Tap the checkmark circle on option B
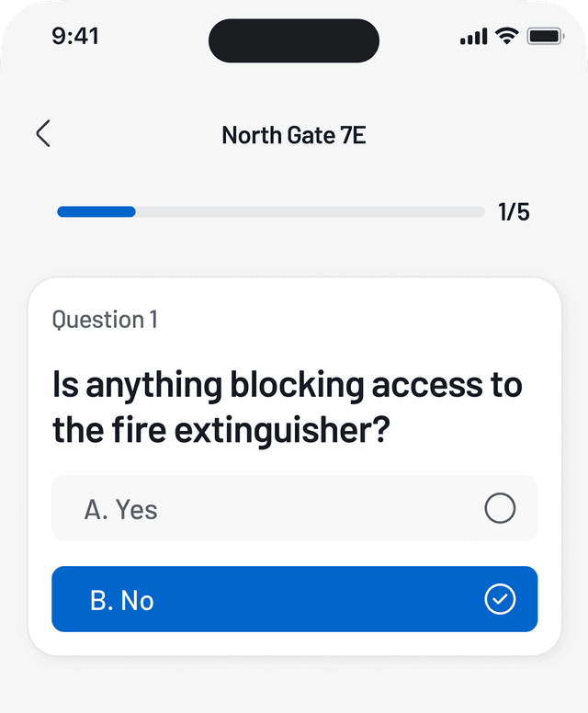 (x=500, y=600)
